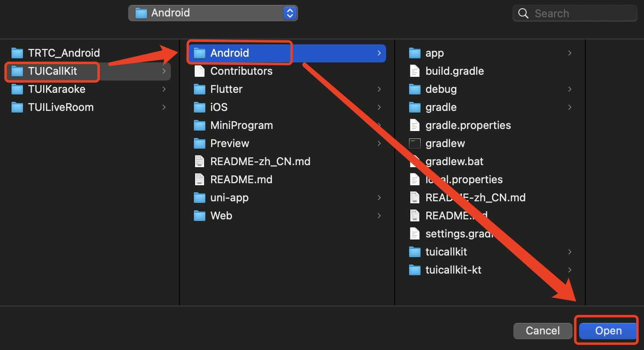
Task: Select the TUIKaraoke label
Action: coord(57,89)
